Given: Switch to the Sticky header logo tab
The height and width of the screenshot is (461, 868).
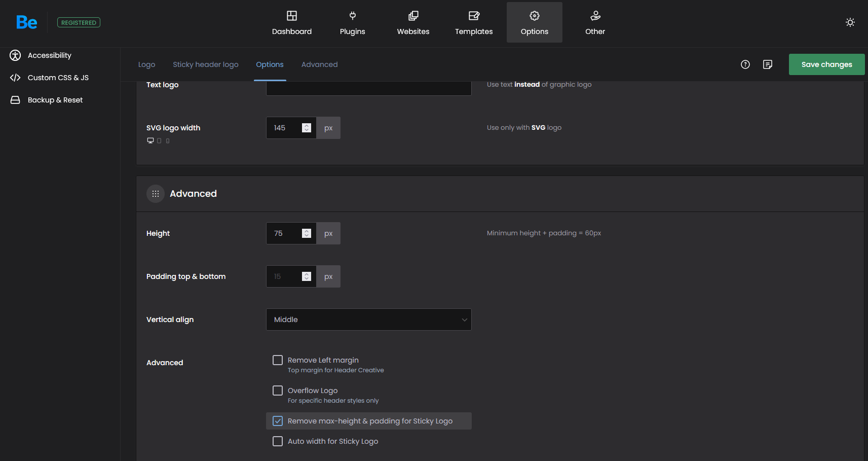Looking at the screenshot, I should (206, 64).
